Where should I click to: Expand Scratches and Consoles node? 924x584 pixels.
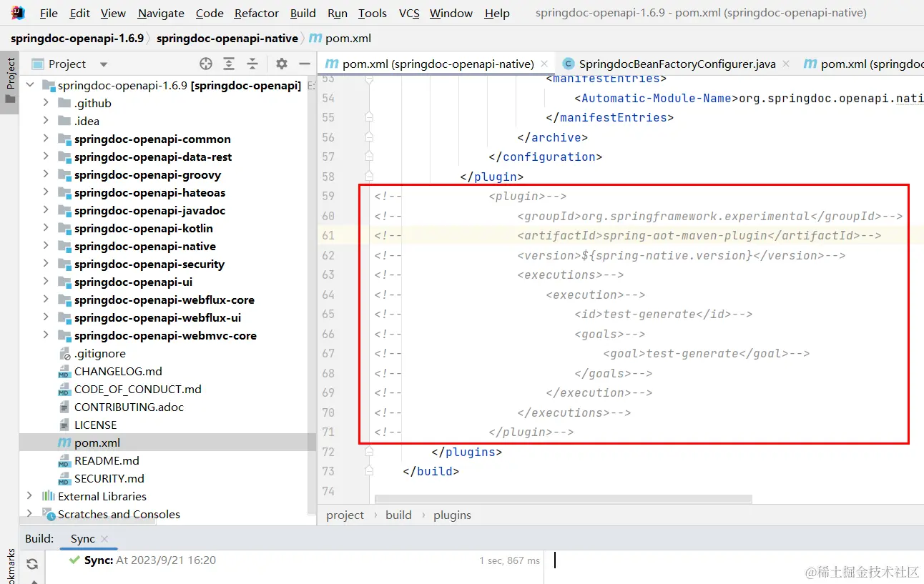tap(29, 514)
